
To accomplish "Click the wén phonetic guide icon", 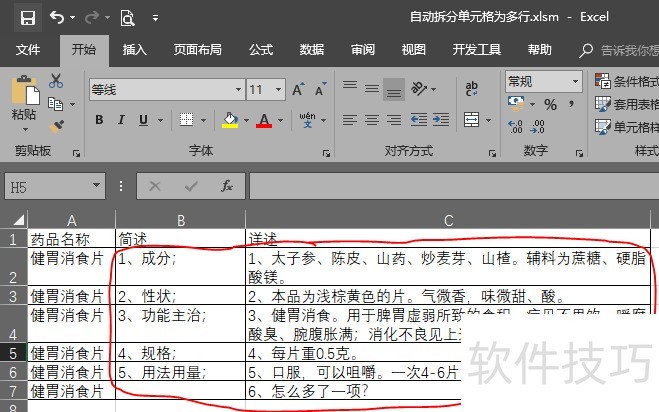I will coord(308,120).
